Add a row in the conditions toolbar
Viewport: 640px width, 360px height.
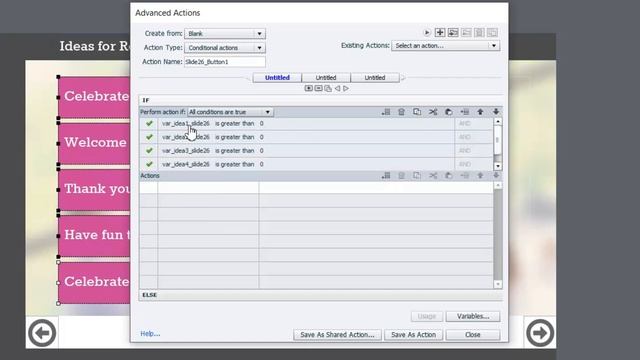[x=386, y=112]
